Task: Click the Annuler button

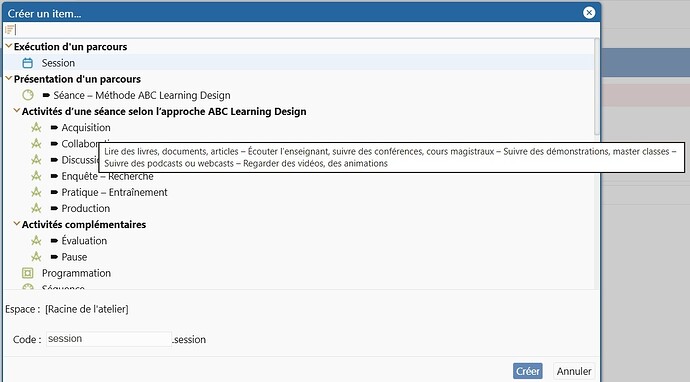Action: 574,371
